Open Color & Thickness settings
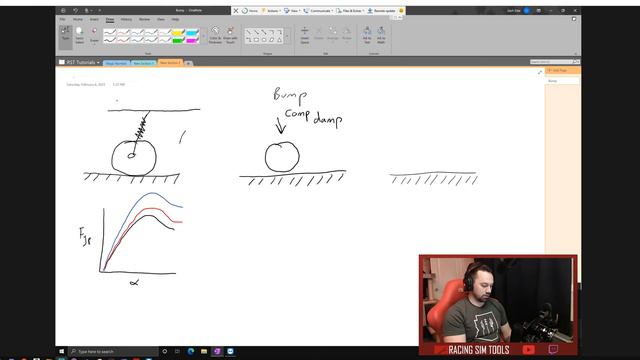 (x=215, y=35)
